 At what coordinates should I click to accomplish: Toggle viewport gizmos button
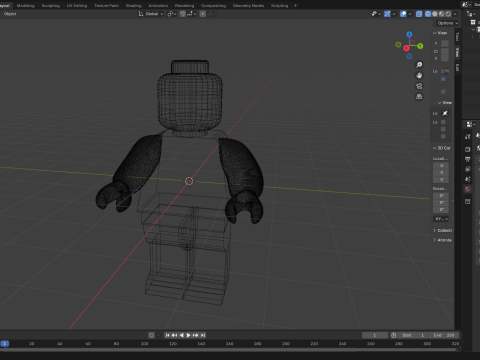[x=387, y=14]
